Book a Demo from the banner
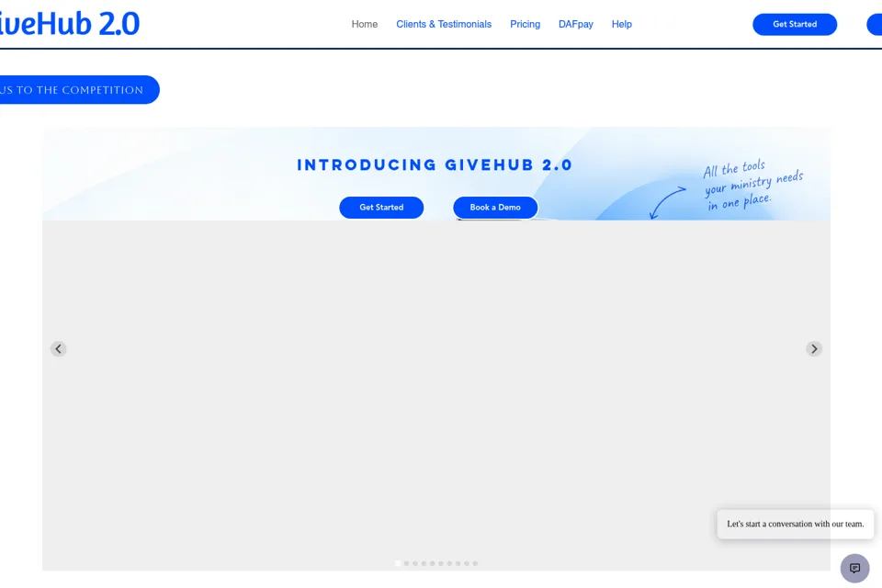The height and width of the screenshot is (588, 882). click(495, 208)
